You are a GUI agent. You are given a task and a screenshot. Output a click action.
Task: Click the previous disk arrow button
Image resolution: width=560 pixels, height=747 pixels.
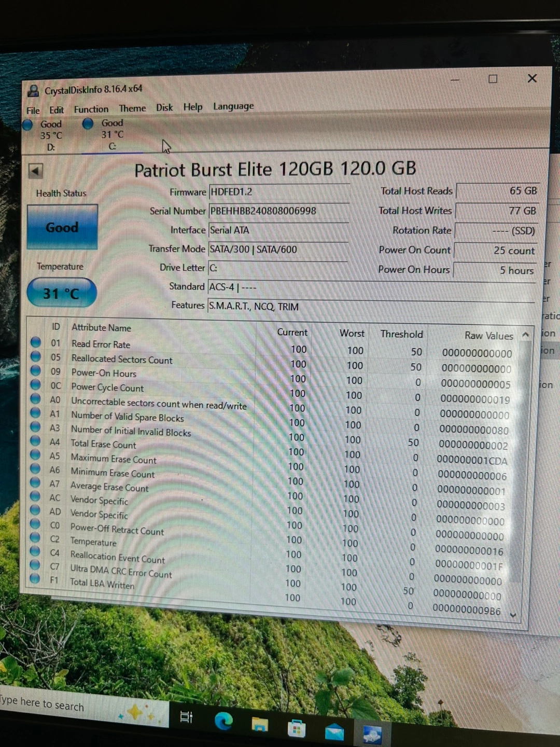(35, 171)
